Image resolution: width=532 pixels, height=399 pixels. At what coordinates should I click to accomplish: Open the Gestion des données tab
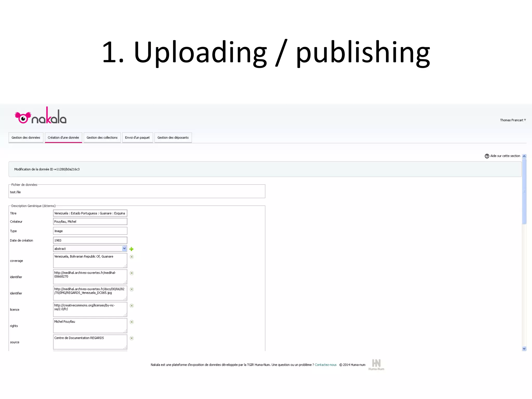pyautogui.click(x=26, y=138)
